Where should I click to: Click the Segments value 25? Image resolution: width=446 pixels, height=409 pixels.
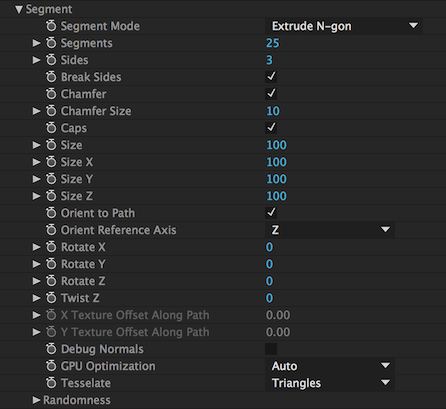coord(273,43)
